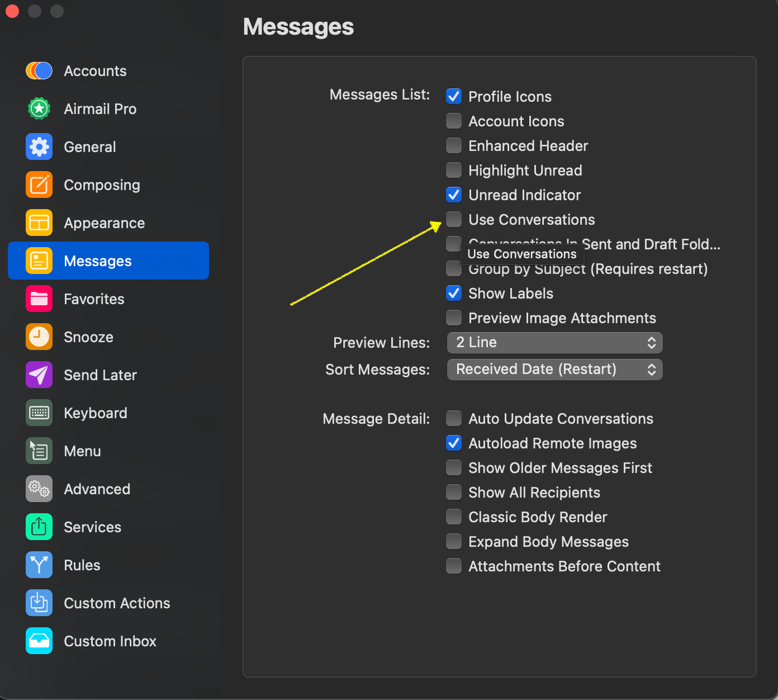Disable the Autoload Remote Images checkbox

pyautogui.click(x=454, y=443)
